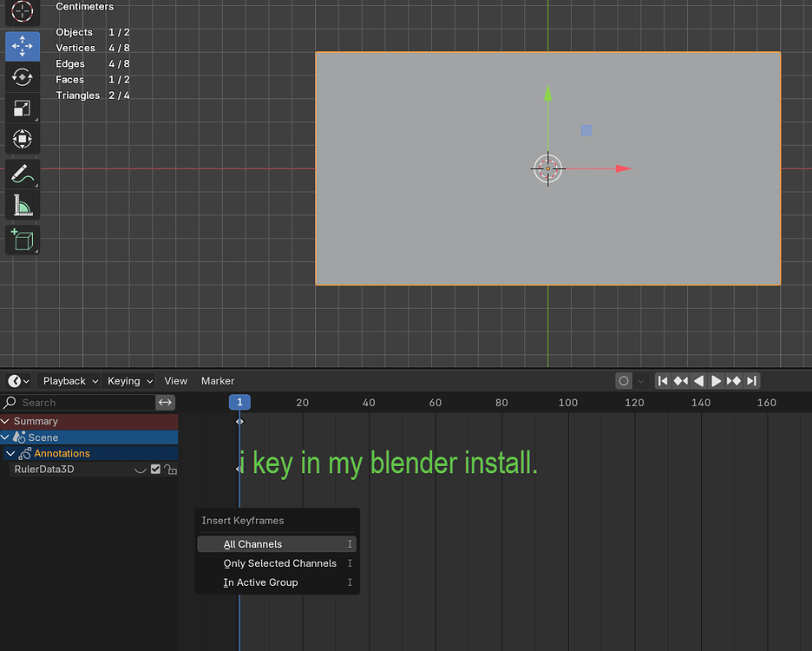This screenshot has height=651, width=812.
Task: Jump to the start frame
Action: [663, 381]
